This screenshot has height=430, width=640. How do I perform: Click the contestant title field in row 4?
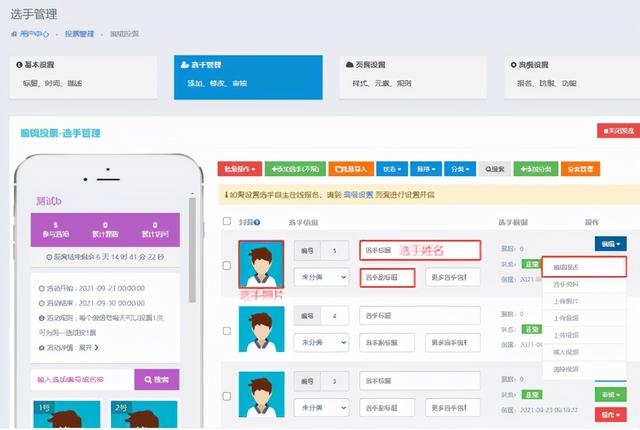420,316
